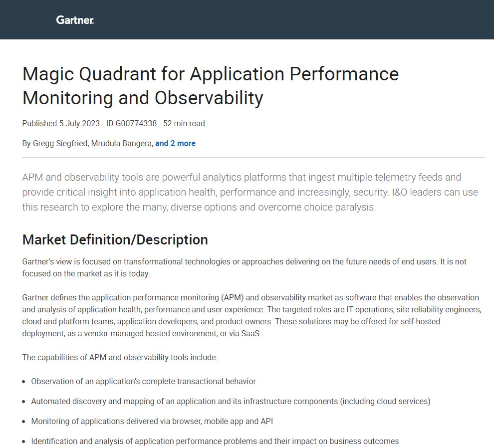The image size is (494, 448).
Task: Click the paragraph starting "Gartner's view is focused"
Action: coord(244,267)
